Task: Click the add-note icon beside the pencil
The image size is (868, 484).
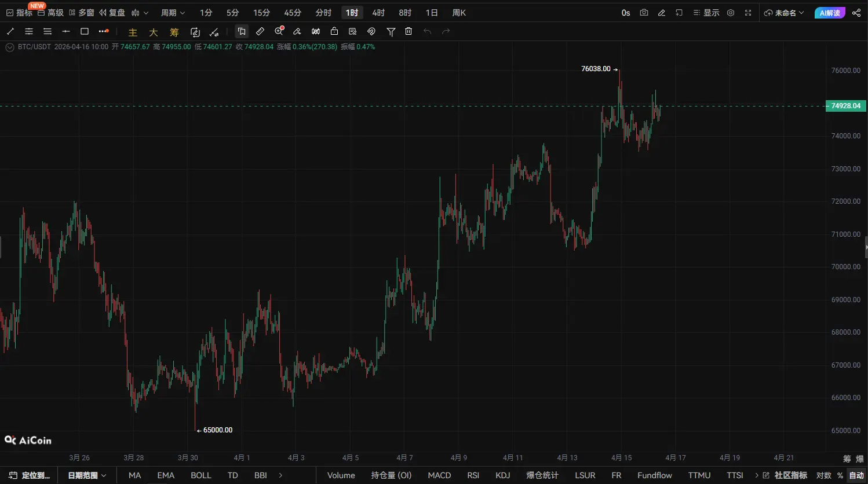Action: coord(679,13)
